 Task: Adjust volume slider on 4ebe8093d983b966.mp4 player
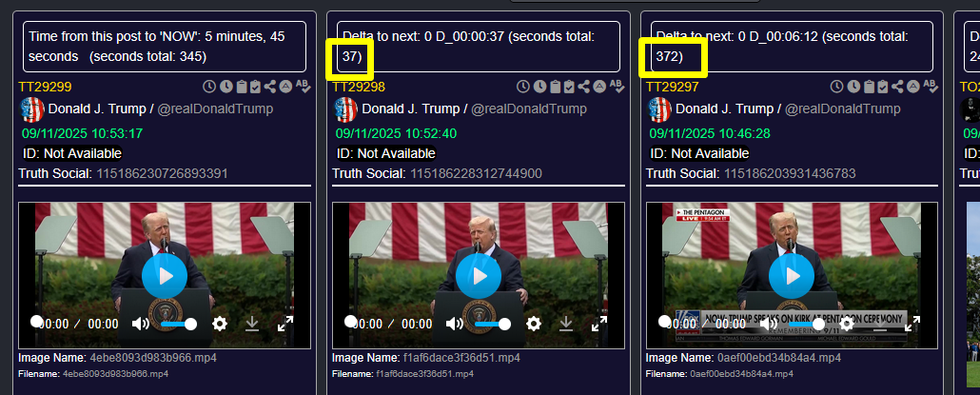click(178, 324)
